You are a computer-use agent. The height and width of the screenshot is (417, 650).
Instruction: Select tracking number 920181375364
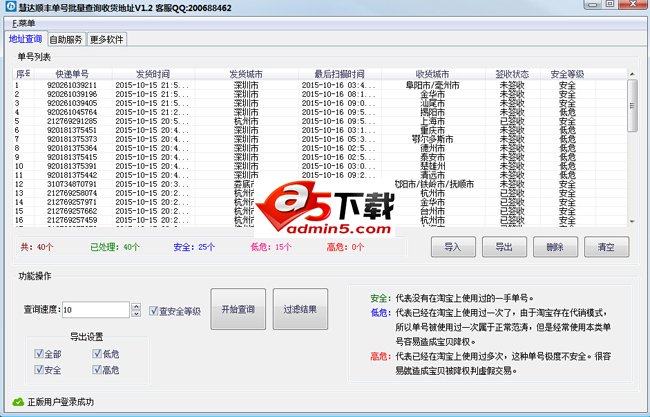coord(72,148)
